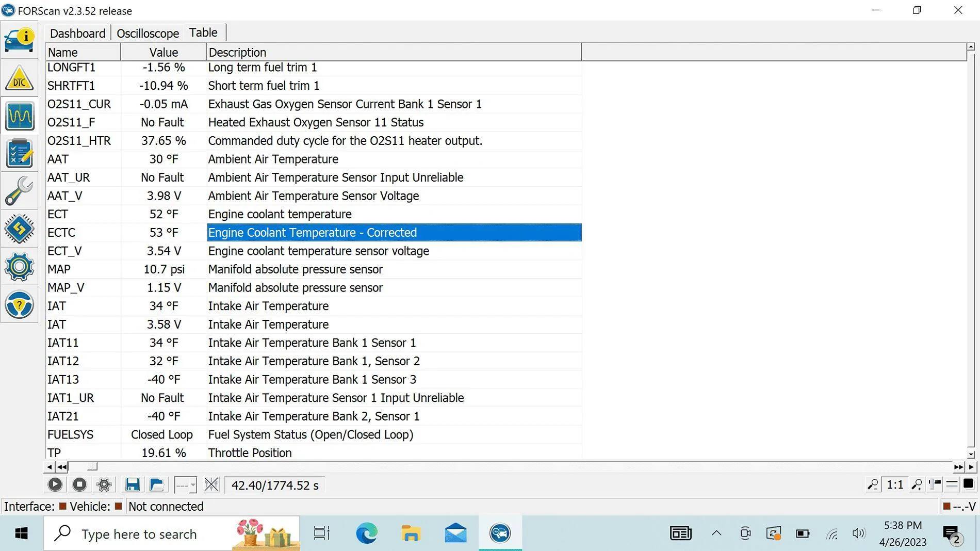Click the IAT11 row name
Image resolution: width=980 pixels, height=551 pixels.
click(63, 343)
